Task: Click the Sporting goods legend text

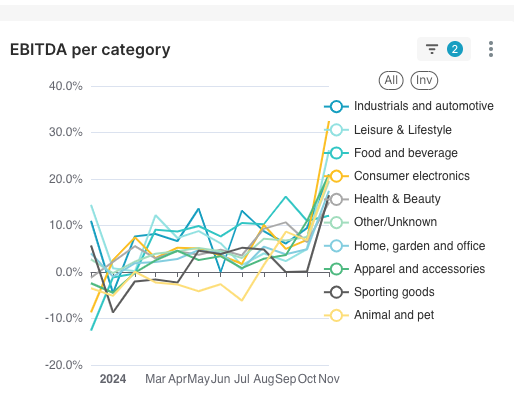Action: point(394,292)
